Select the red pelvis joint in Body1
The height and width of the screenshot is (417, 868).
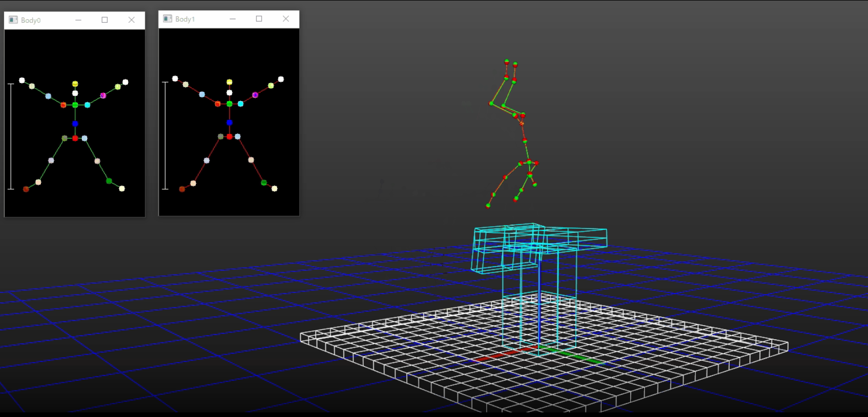click(230, 136)
